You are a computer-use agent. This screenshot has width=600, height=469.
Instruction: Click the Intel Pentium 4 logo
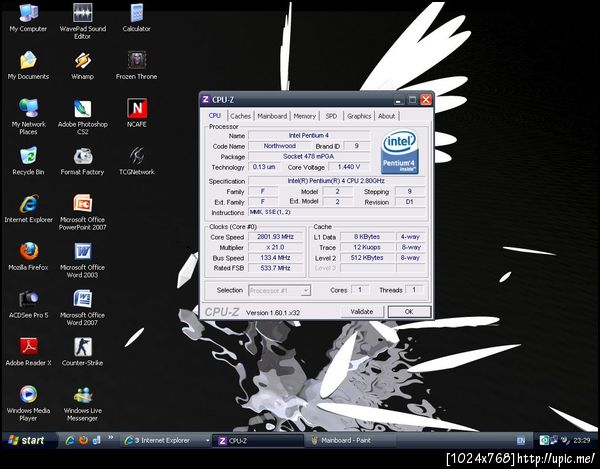(x=399, y=152)
